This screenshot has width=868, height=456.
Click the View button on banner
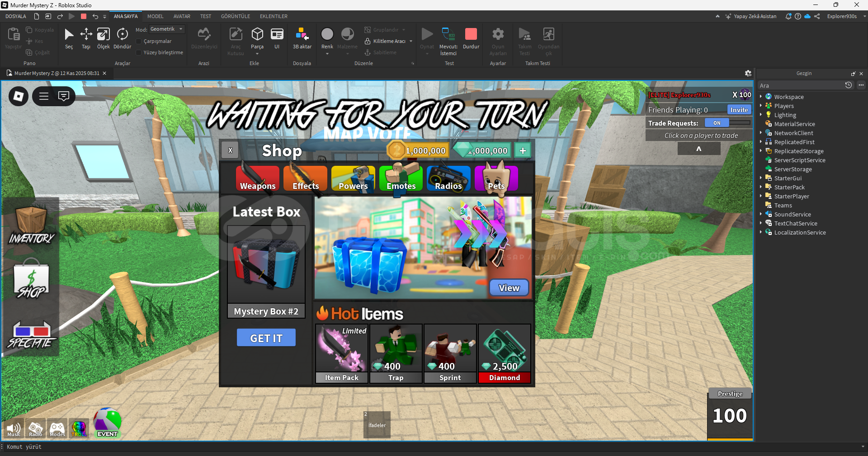pyautogui.click(x=509, y=288)
